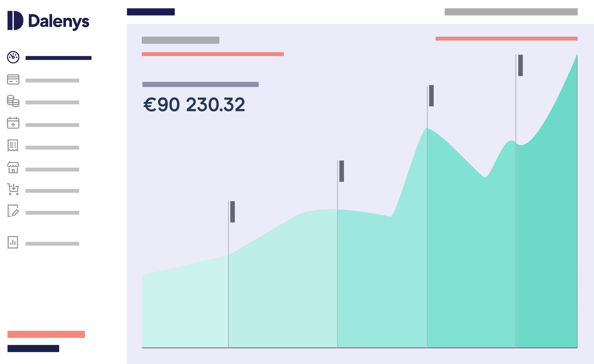Click the dark navy bar at sidebar bottom
594x364 pixels.
[33, 348]
